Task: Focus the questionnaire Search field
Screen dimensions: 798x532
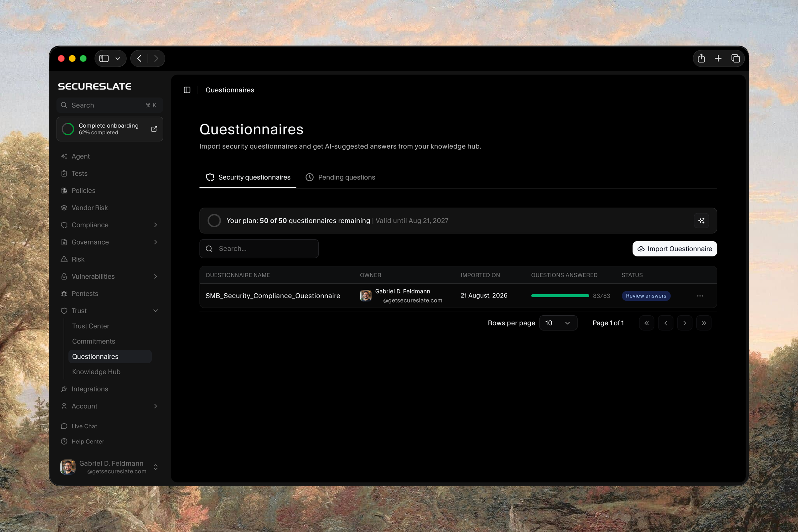Action: tap(259, 249)
